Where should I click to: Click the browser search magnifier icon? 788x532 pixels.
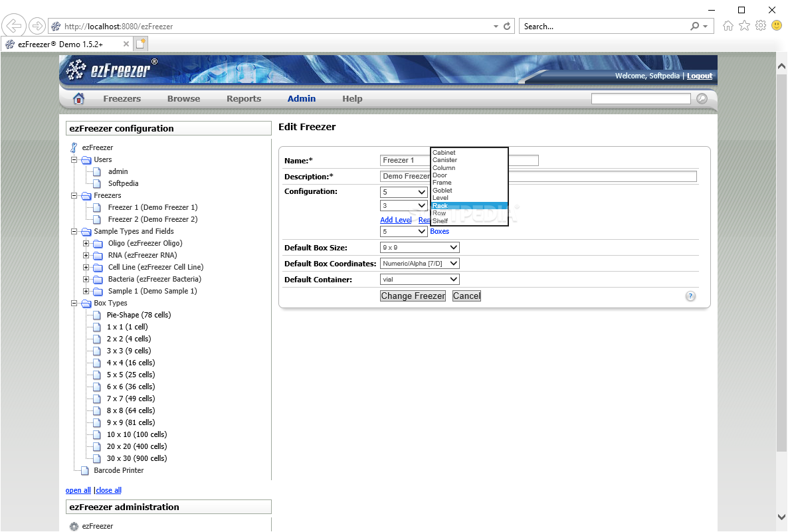pos(694,26)
